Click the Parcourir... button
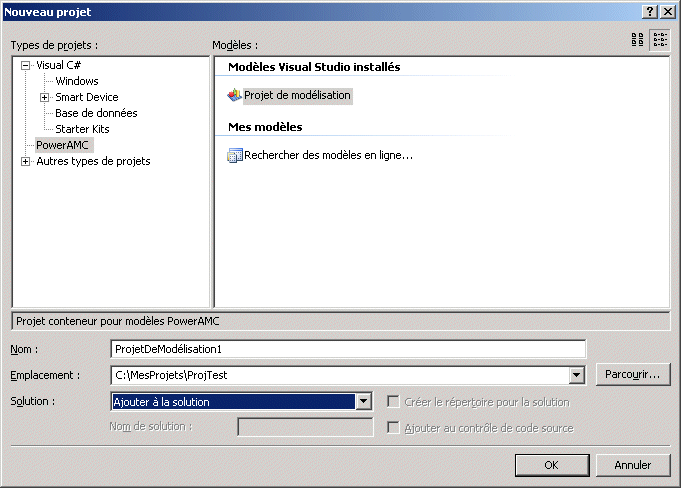Image resolution: width=681 pixels, height=488 pixels. coord(632,375)
